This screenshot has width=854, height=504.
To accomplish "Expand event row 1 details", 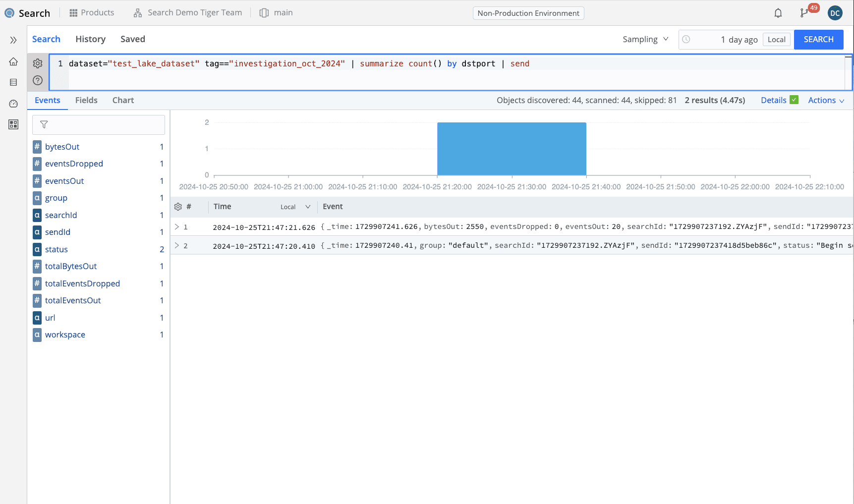I will tap(177, 227).
